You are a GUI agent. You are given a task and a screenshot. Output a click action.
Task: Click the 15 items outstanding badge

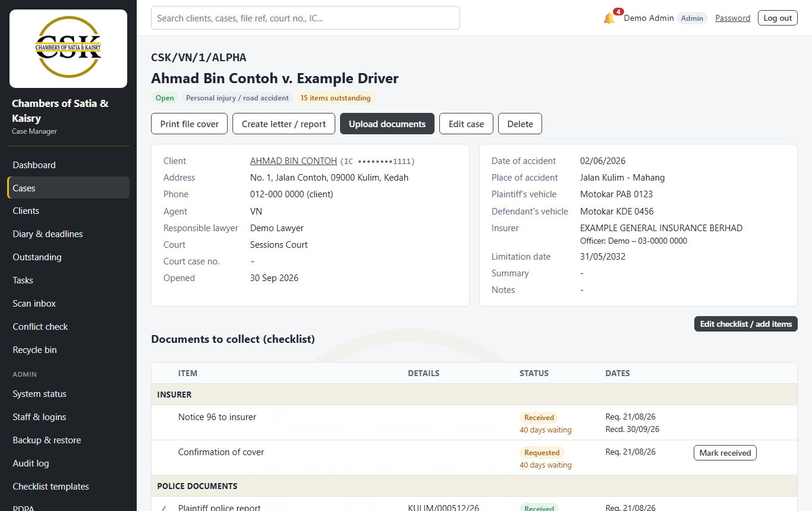tap(335, 98)
